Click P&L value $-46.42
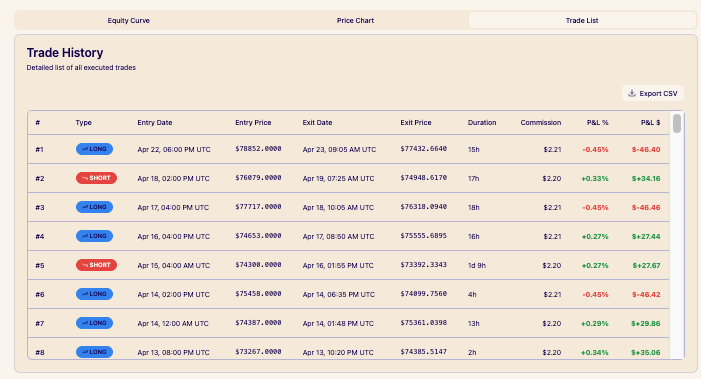 pyautogui.click(x=646, y=295)
